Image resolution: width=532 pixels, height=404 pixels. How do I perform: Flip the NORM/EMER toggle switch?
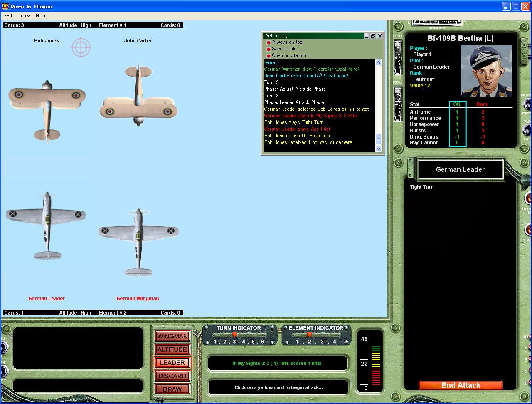pyautogui.click(x=528, y=104)
